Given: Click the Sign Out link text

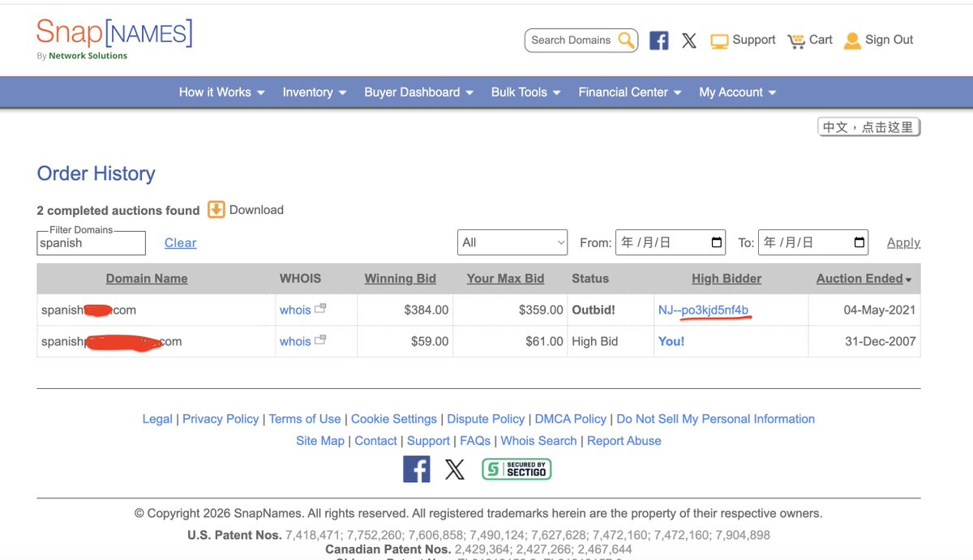Looking at the screenshot, I should pos(889,40).
